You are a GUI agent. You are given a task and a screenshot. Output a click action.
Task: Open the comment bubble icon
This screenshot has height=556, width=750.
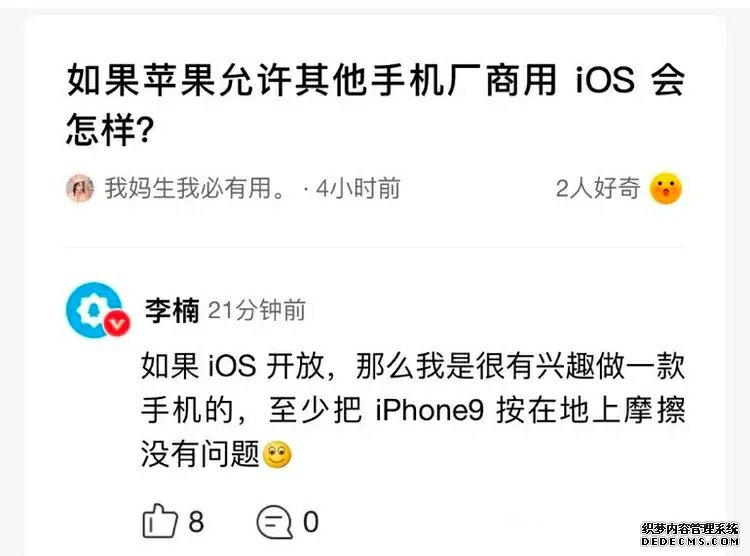coord(275,522)
